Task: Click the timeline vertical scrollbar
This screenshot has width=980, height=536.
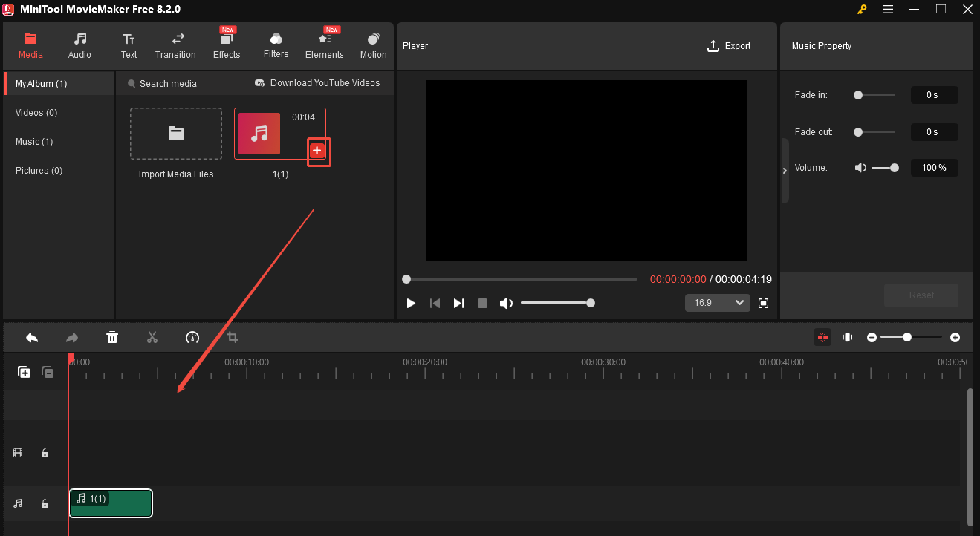Action: (970, 456)
